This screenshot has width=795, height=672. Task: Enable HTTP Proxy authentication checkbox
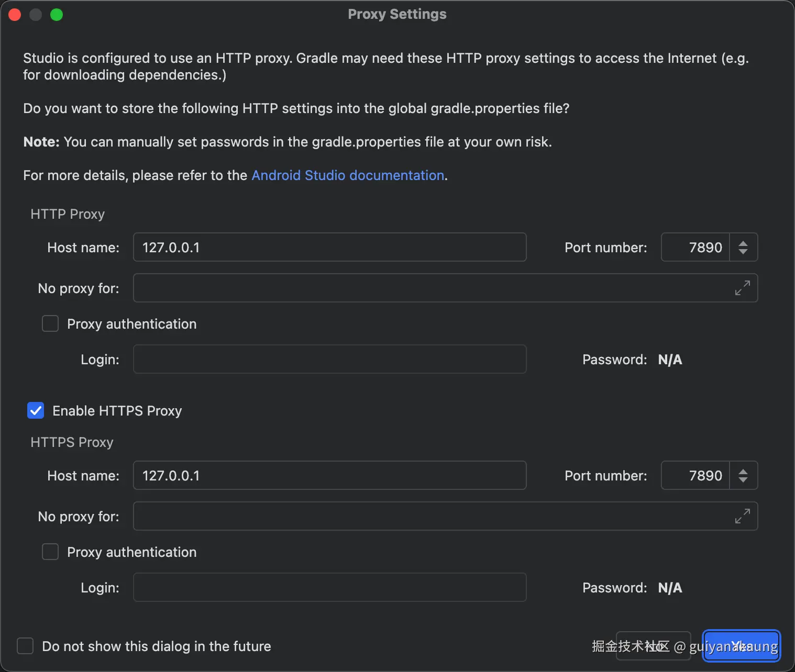(x=50, y=323)
